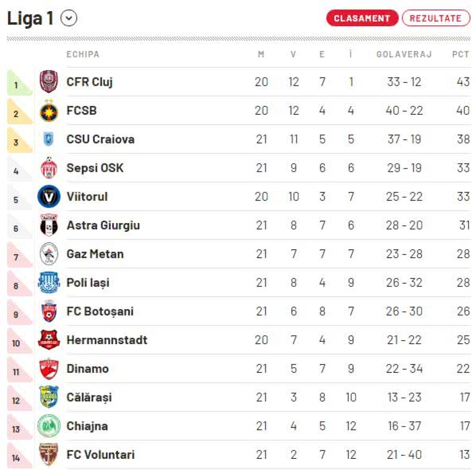The image size is (476, 470).
Task: Click the Viitorul team logo
Action: (x=49, y=196)
